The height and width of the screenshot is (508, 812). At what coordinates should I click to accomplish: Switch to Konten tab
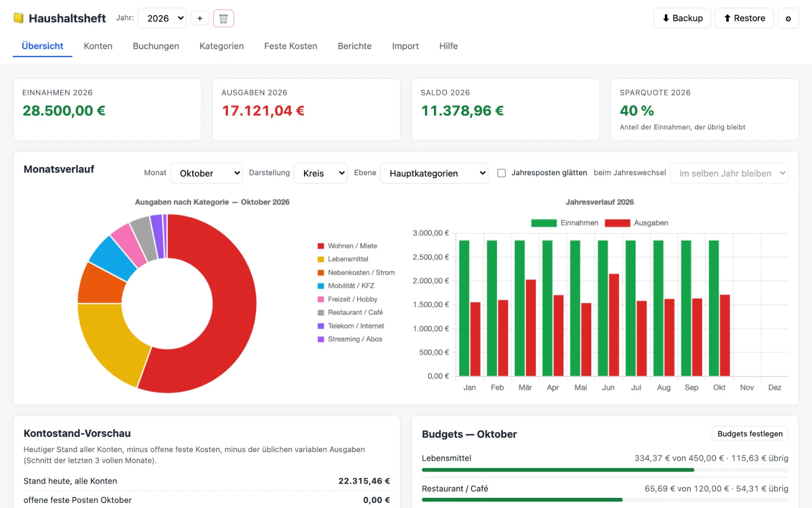(98, 46)
